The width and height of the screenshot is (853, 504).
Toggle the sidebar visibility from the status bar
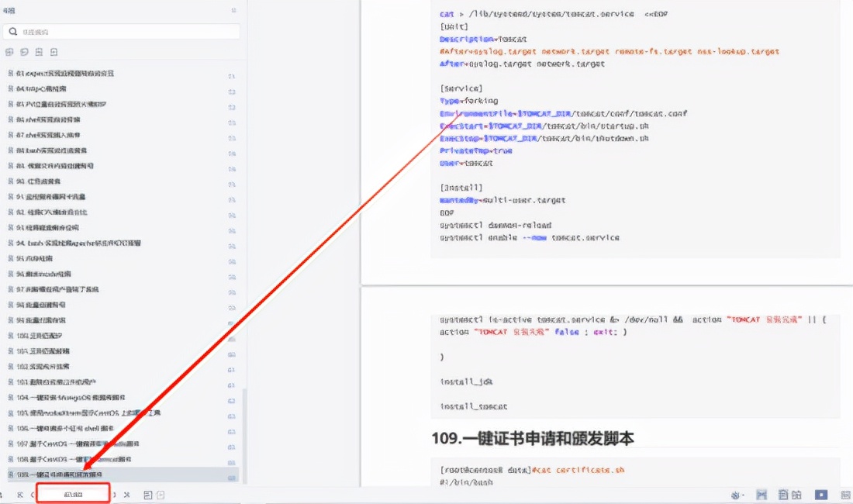click(161, 495)
